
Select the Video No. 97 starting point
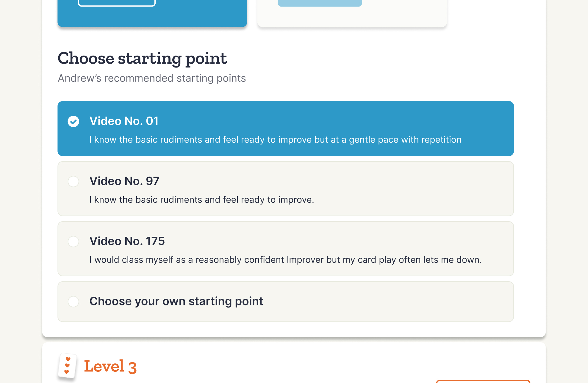pyautogui.click(x=285, y=189)
